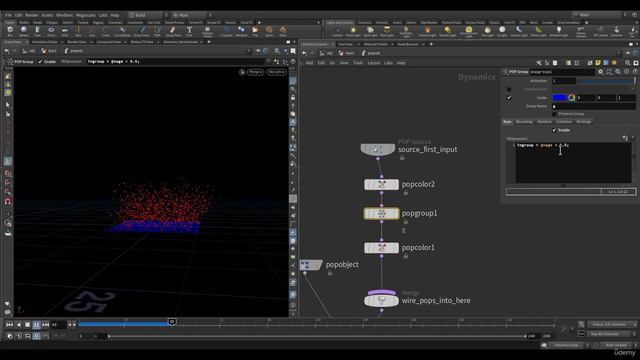Select the popcolor2 node
The width and height of the screenshot is (640, 360).
382,184
